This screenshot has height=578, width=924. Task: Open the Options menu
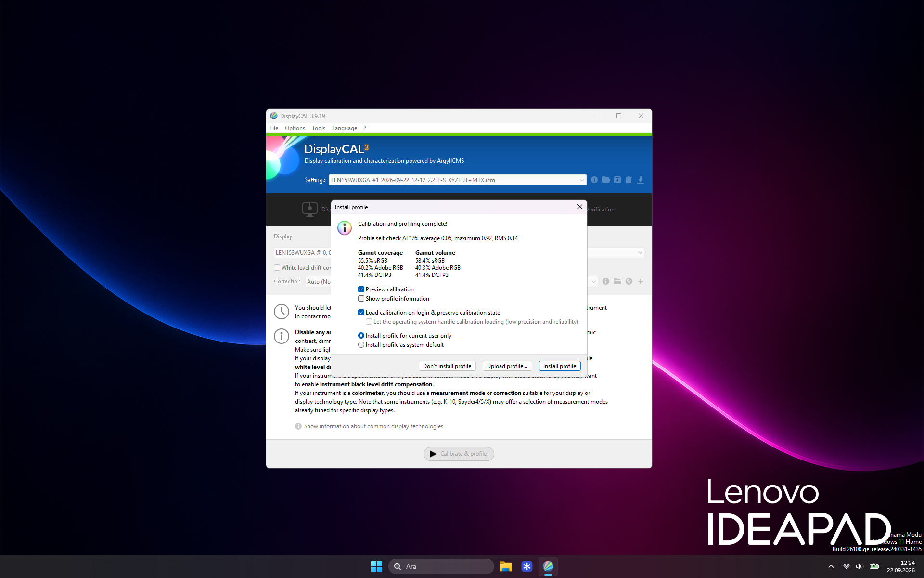tap(295, 128)
